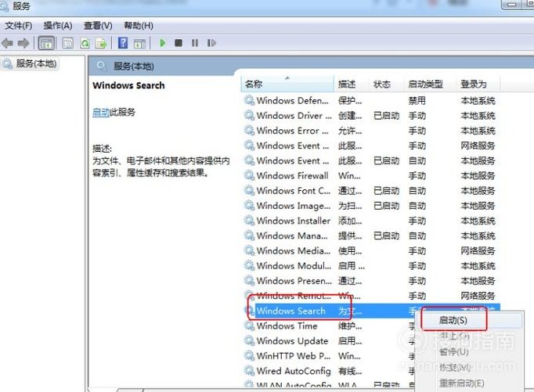Click the Properties sheet toolbar icon
This screenshot has width=534, height=392.
click(68, 43)
